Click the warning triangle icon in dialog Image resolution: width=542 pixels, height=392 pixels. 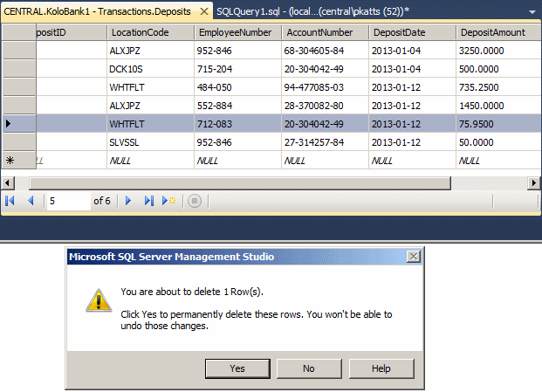99,300
